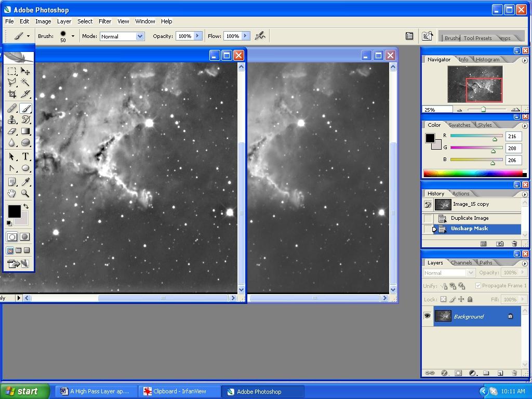Select the Magic Wand tool

25,82
